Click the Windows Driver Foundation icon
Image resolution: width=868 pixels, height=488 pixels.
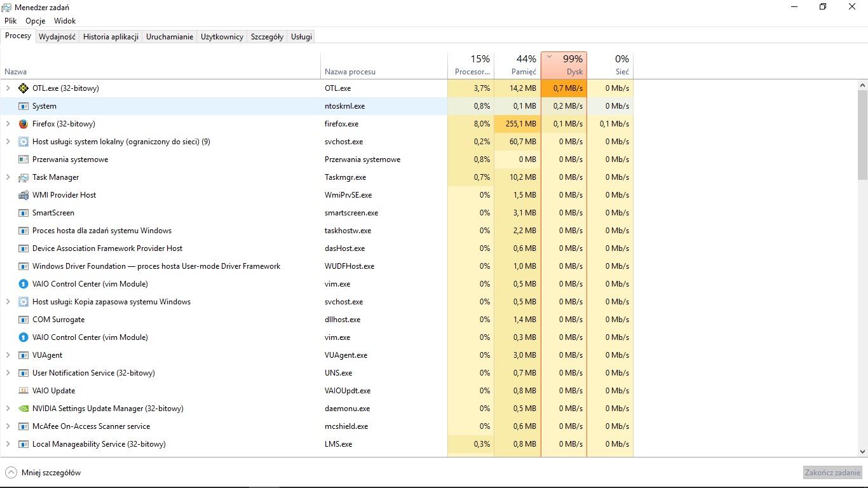pos(24,266)
